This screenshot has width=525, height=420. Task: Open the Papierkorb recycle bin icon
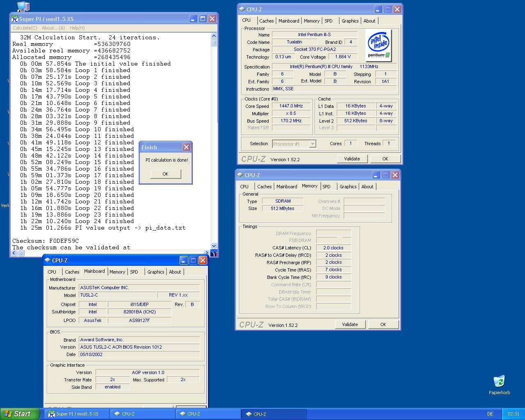coord(499,381)
